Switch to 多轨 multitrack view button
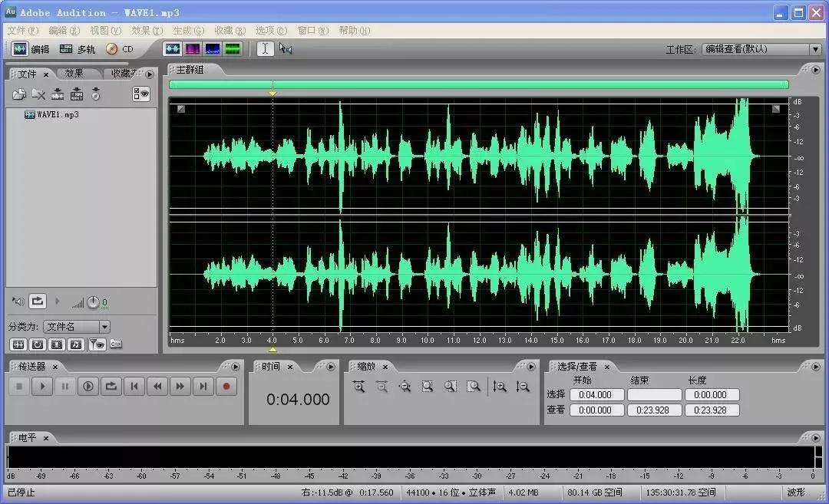Image resolution: width=829 pixels, height=504 pixels. (x=78, y=48)
